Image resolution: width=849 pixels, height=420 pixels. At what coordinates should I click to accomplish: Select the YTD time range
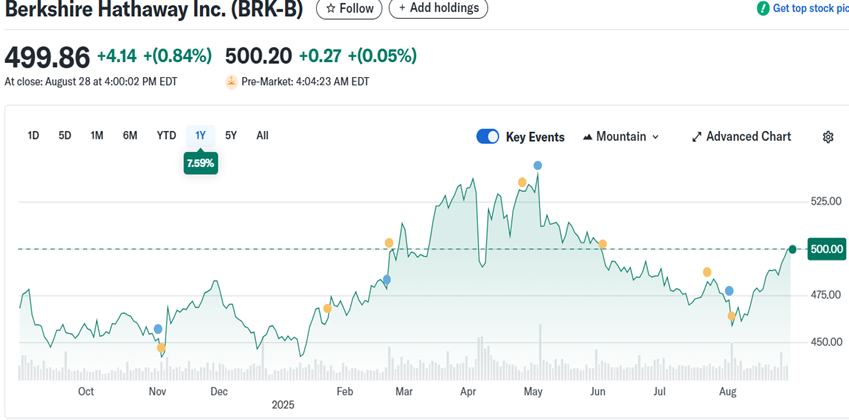tap(166, 135)
